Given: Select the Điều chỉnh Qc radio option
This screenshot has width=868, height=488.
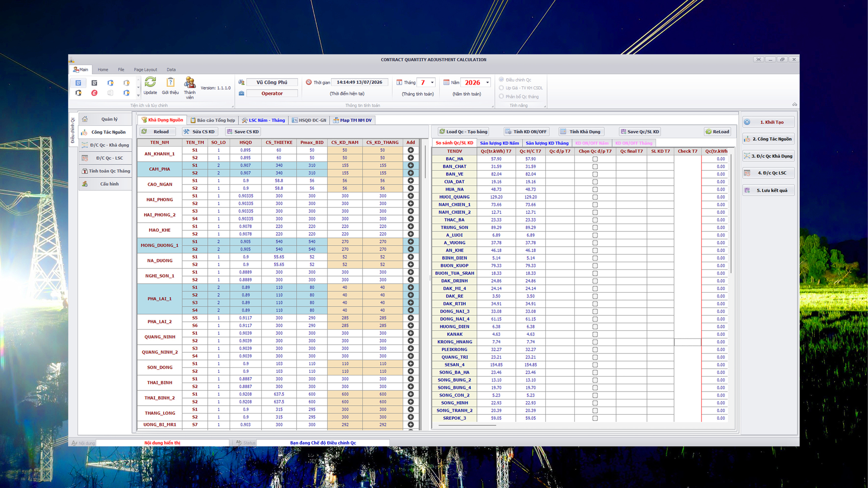Looking at the screenshot, I should pyautogui.click(x=501, y=80).
